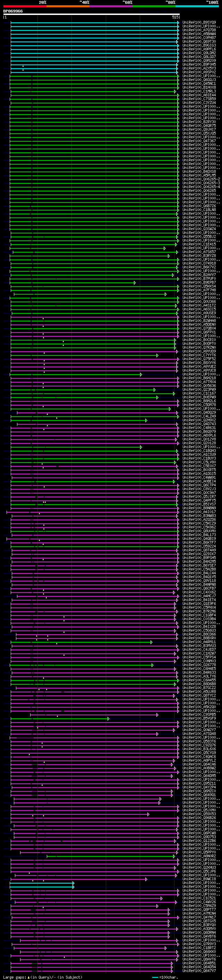
Task: Select the UniRef100_Q2H9X2 label
Action: [x=199, y=420]
